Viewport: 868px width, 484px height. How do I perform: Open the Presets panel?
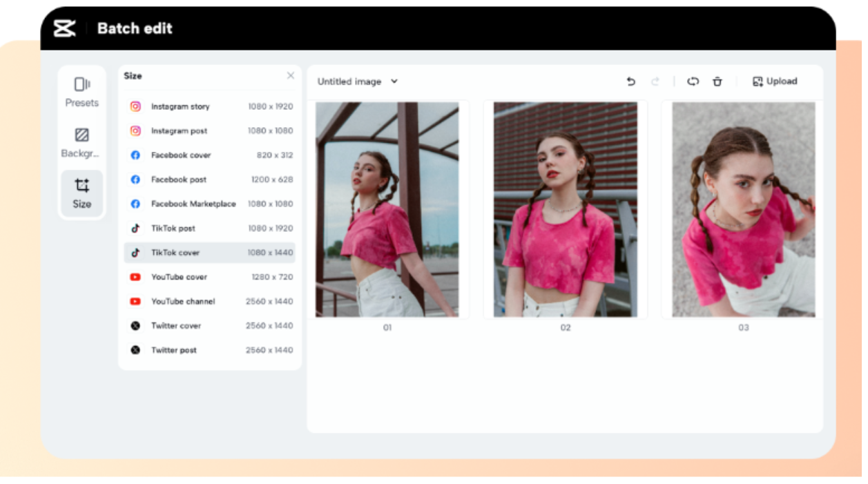[82, 93]
